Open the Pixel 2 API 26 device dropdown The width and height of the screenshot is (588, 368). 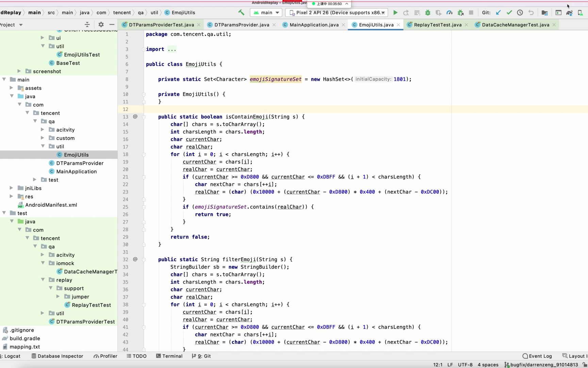(336, 13)
